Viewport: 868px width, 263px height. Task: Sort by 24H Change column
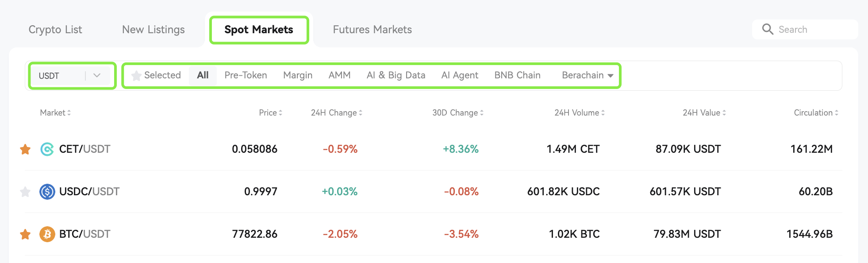337,113
